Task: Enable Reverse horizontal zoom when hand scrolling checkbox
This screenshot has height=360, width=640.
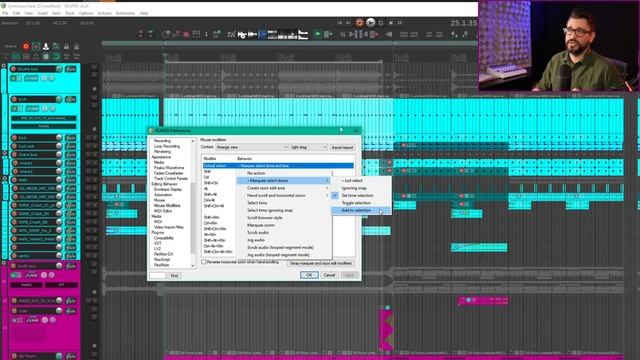Action: point(204,262)
